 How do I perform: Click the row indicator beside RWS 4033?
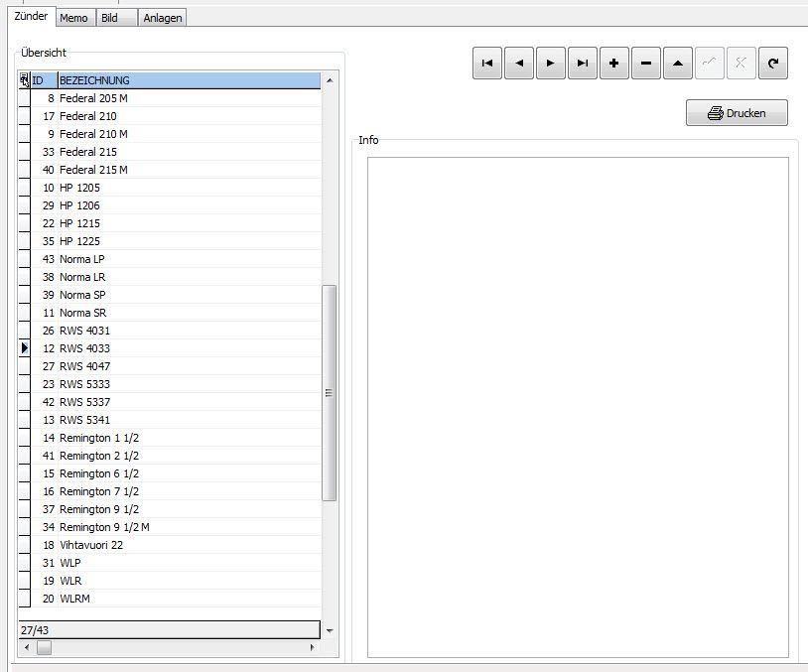24,348
